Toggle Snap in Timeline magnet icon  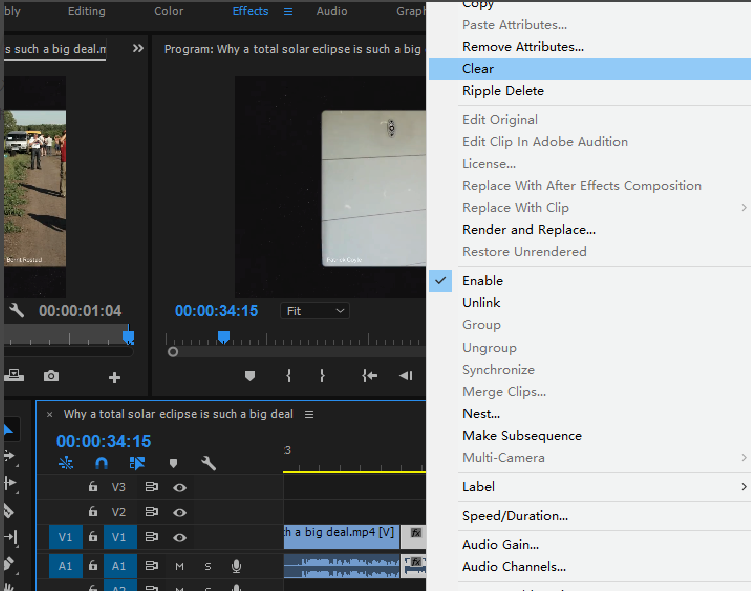point(101,463)
